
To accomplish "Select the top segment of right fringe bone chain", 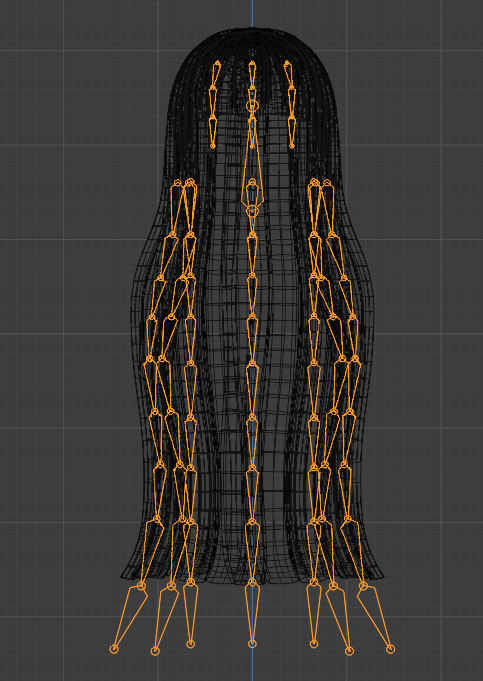I will [290, 76].
